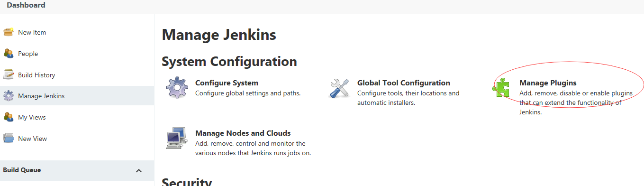Open the Dashboard breadcrumb
The image size is (644, 186).
click(x=26, y=5)
